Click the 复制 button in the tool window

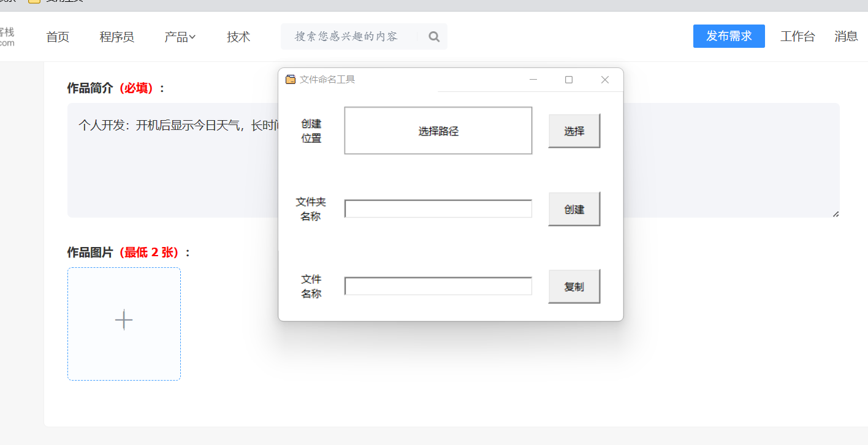[574, 286]
